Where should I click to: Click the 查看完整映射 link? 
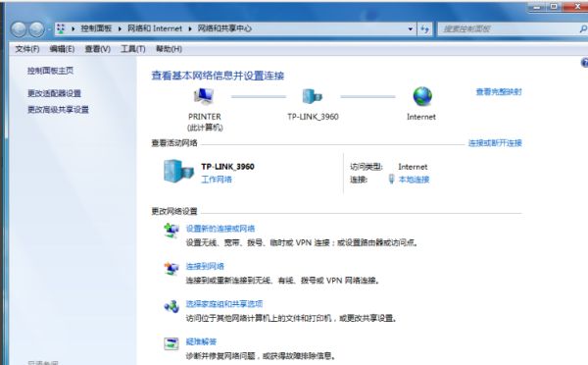coord(499,91)
